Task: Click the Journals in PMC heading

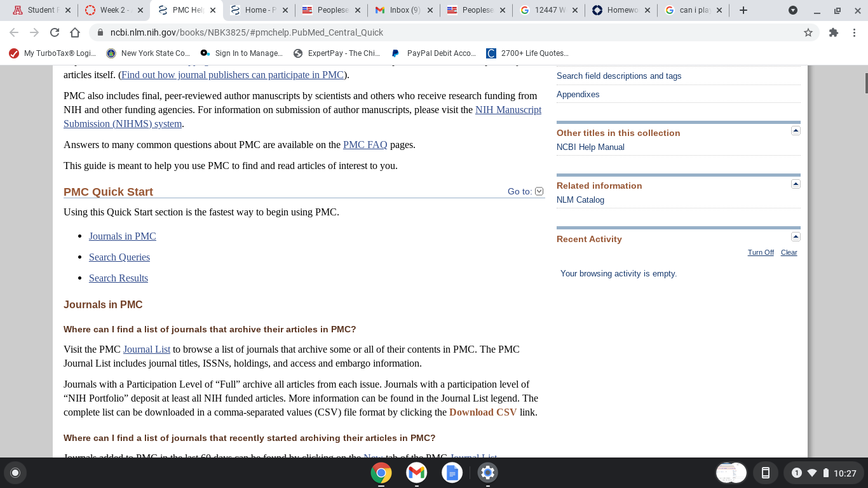Action: click(x=103, y=305)
